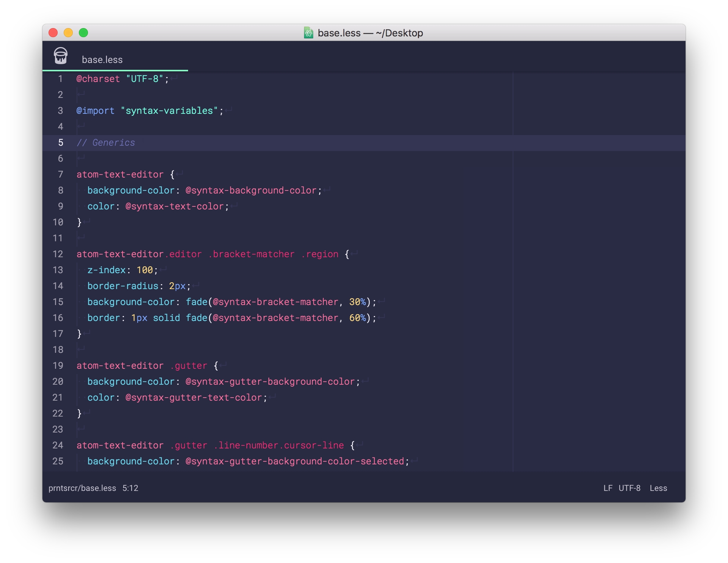Select line number 19 in the gutter

click(x=58, y=366)
